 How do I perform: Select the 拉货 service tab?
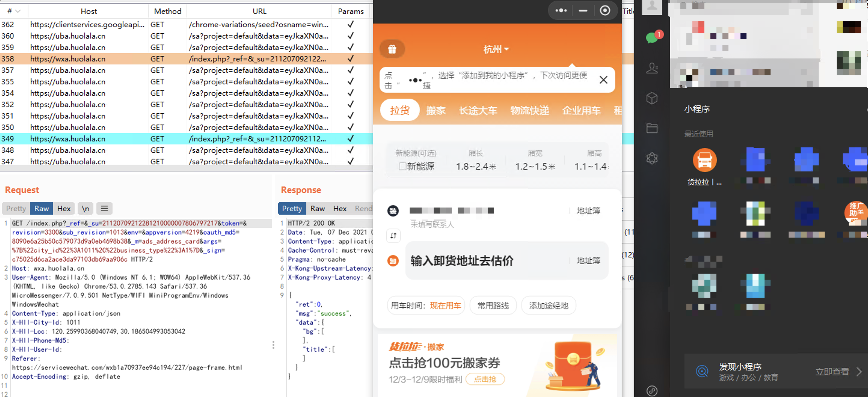tap(400, 110)
